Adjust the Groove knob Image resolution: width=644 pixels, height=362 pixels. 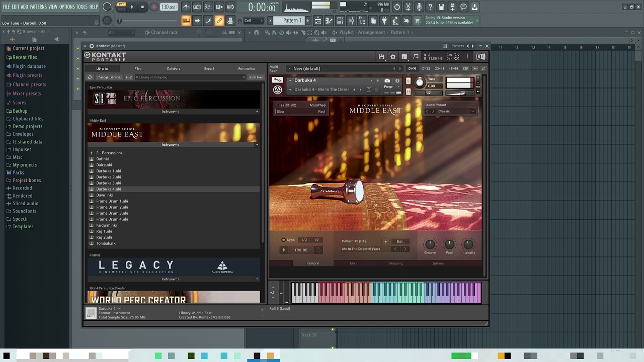[430, 244]
